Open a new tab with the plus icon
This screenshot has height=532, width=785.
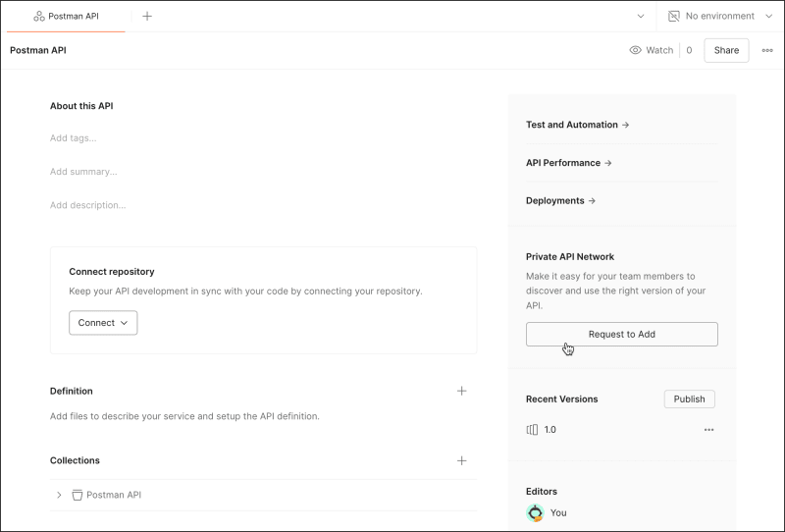tap(147, 16)
